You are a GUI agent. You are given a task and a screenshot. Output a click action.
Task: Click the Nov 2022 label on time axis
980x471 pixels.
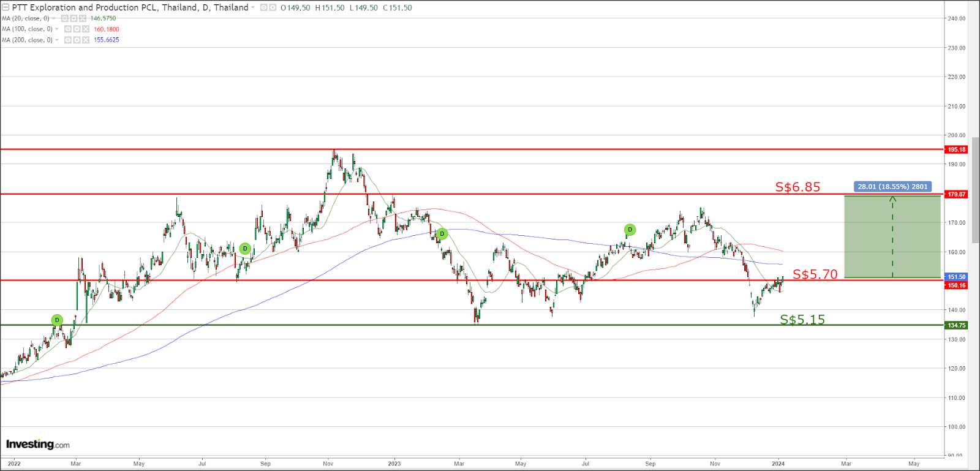[x=328, y=464]
